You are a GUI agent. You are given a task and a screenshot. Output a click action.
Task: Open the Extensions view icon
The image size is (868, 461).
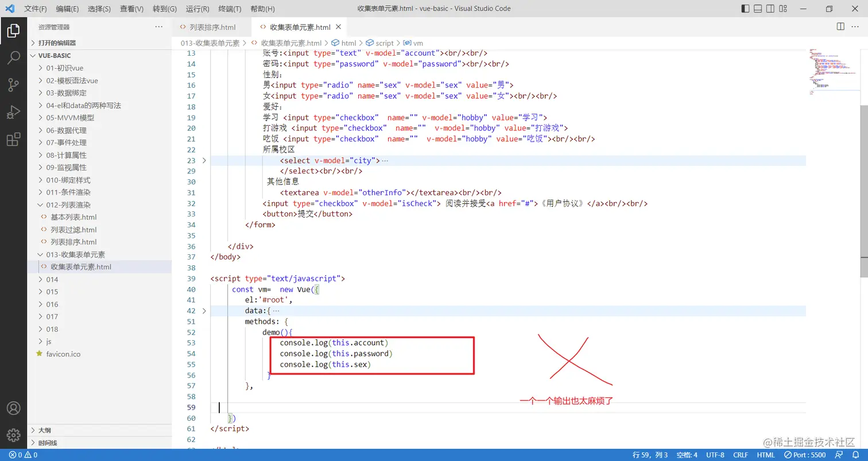13,140
